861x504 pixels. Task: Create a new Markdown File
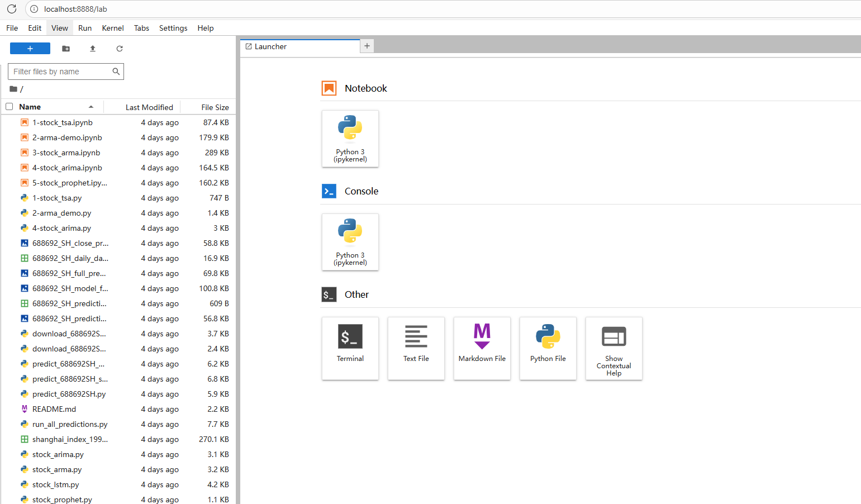click(x=482, y=348)
